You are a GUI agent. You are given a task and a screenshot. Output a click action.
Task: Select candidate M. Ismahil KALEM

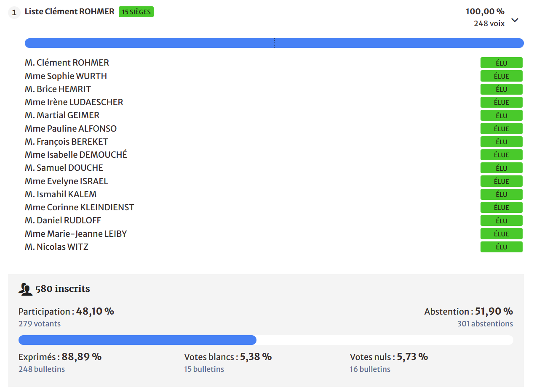[61, 194]
